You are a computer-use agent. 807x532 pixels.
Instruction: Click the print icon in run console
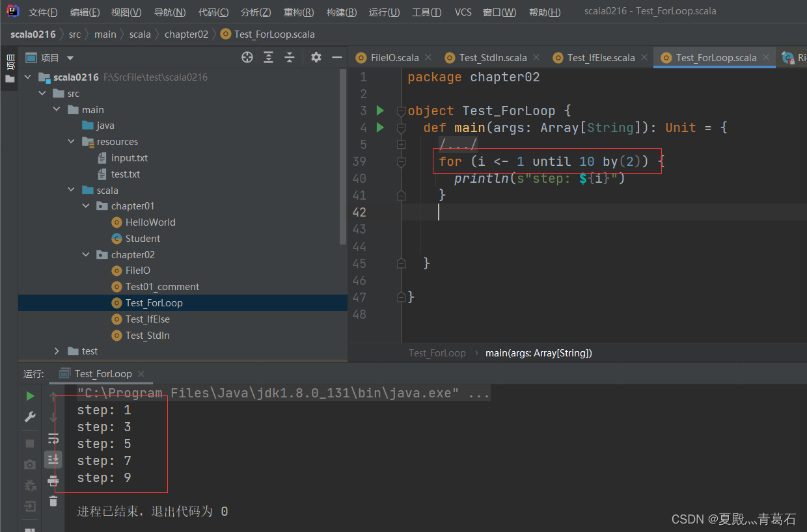[x=53, y=481]
